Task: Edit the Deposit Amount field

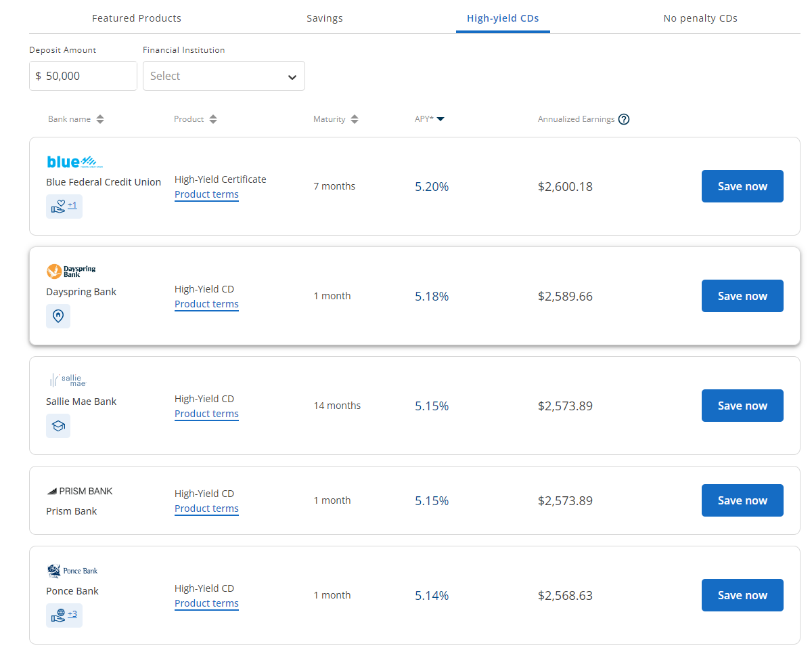Action: pos(83,76)
